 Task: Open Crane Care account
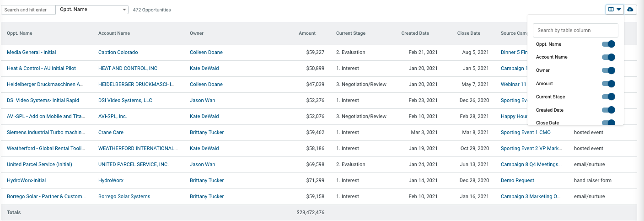point(111,132)
